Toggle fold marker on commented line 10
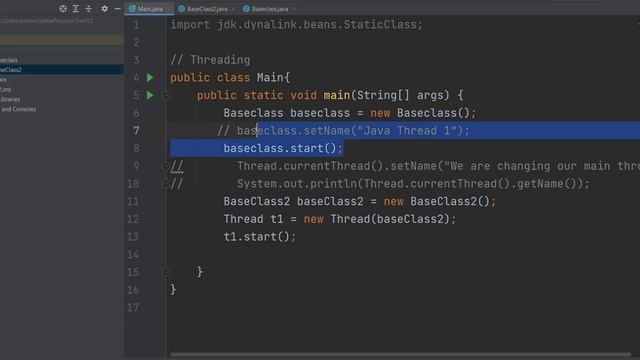This screenshot has height=360, width=640. [x=166, y=184]
